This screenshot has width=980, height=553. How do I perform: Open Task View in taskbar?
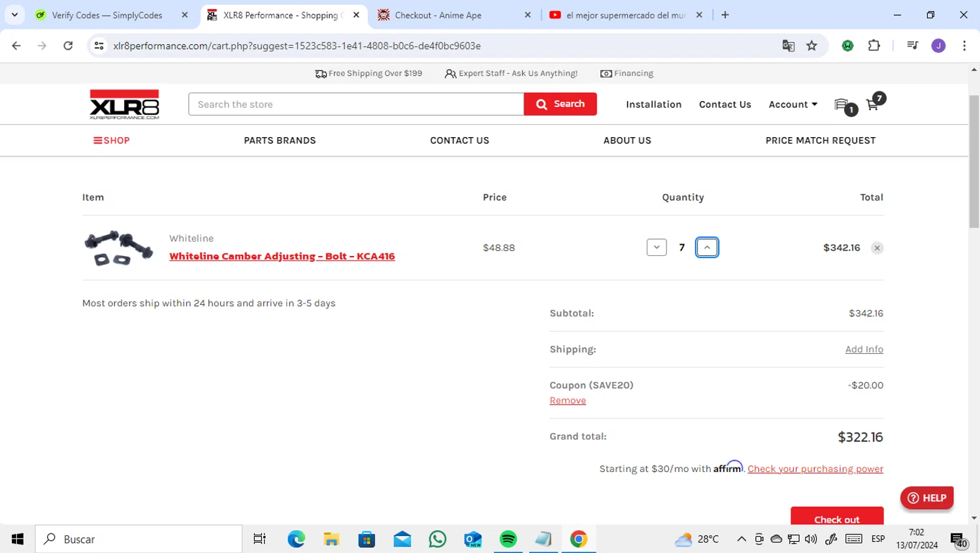259,539
